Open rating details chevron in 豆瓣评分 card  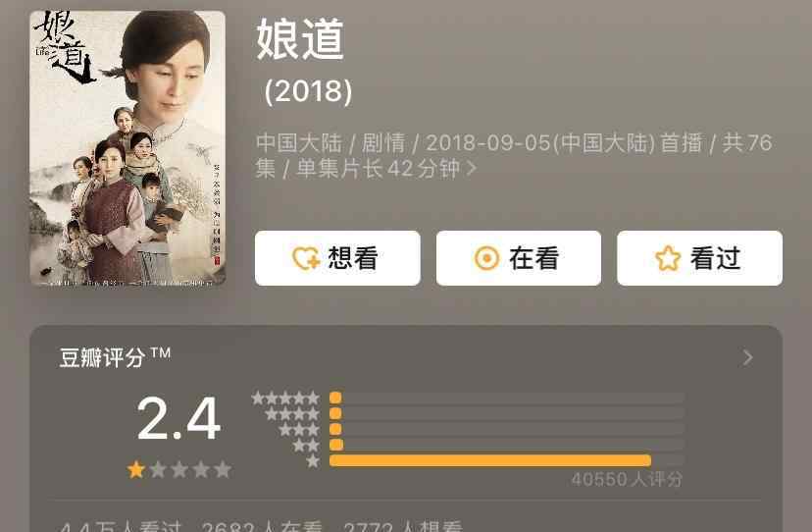tap(748, 357)
